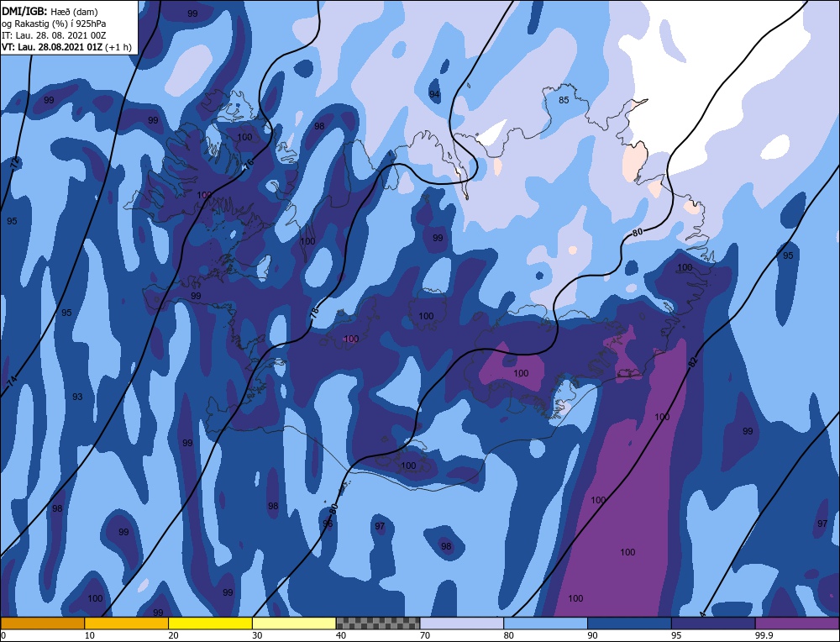Viewport: 840px width, 642px height.
Task: Click the 'IT: Lau. 28. 08. 2021 00Z' line
Action: pos(54,35)
